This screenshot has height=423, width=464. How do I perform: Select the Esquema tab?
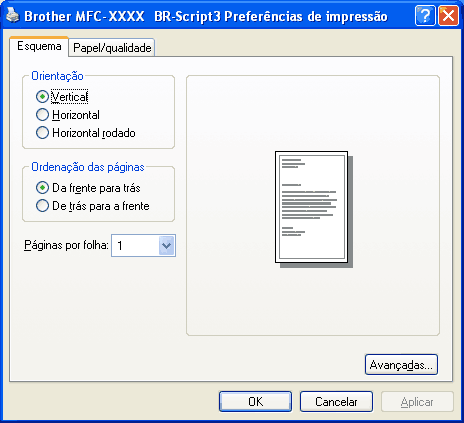pos(39,46)
